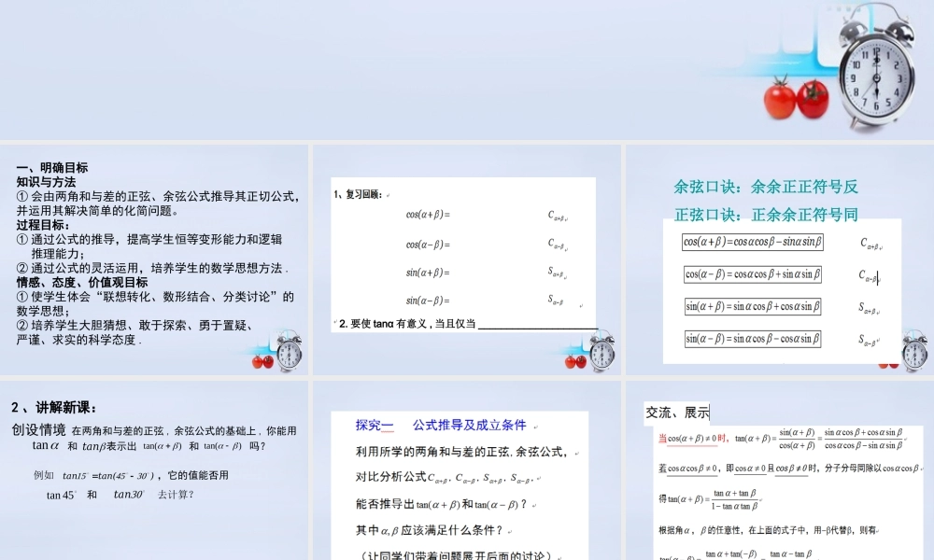Click the large alarm clock image in the banner
934x560 pixels.
tap(876, 67)
